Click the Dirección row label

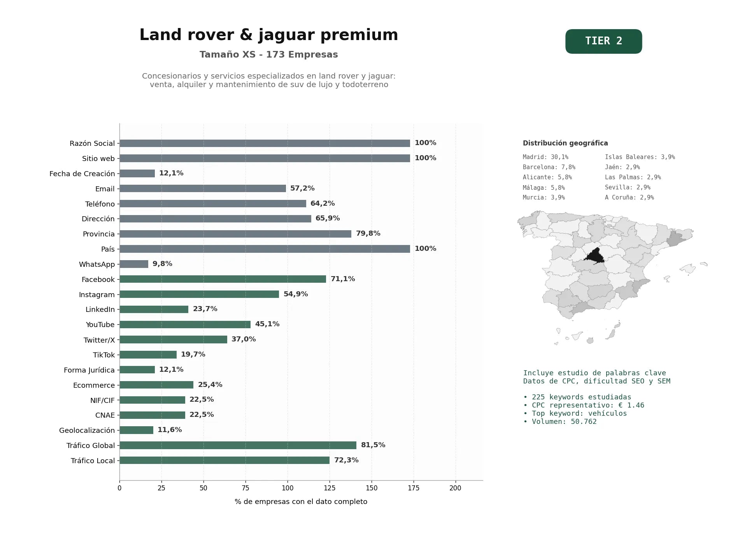(98, 219)
